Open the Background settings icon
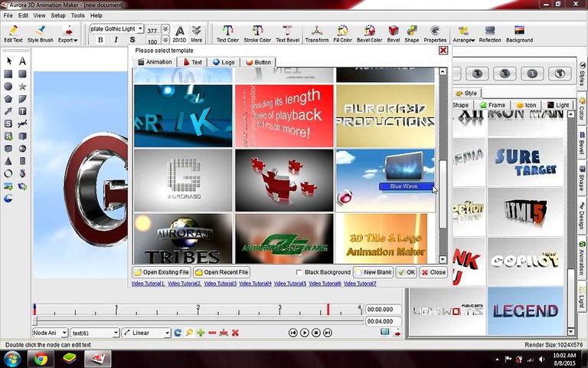The height and width of the screenshot is (368, 588). [519, 34]
